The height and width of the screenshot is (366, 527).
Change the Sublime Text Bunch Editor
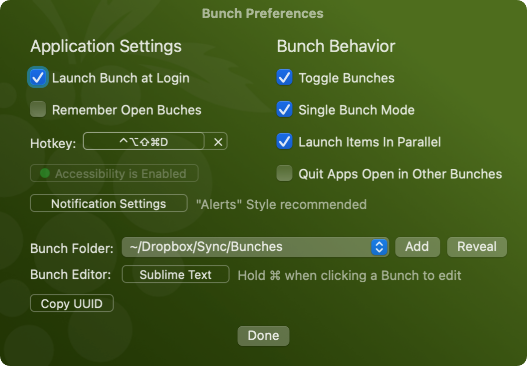click(175, 275)
